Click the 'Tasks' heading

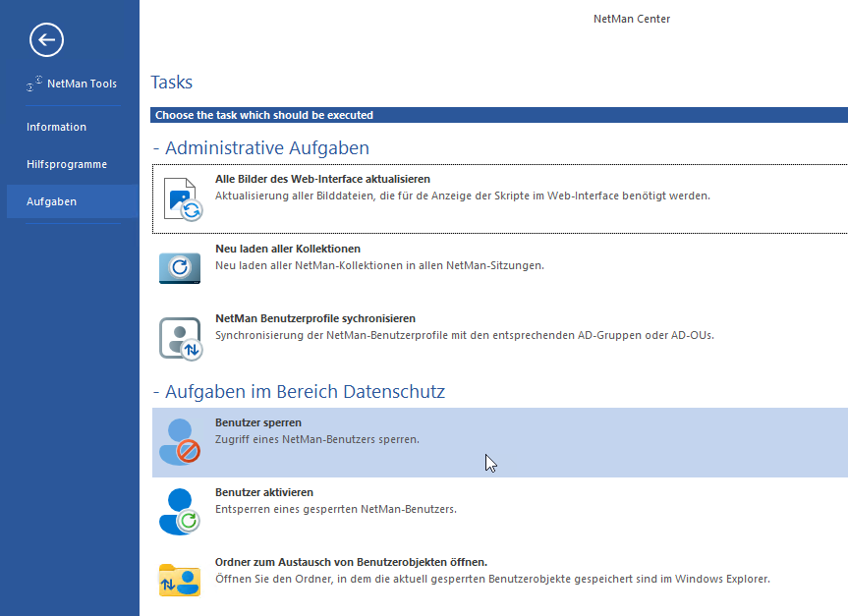171,83
